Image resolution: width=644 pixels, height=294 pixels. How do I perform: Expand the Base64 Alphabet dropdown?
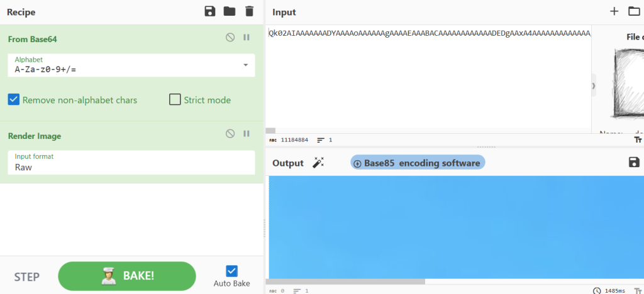click(x=245, y=65)
